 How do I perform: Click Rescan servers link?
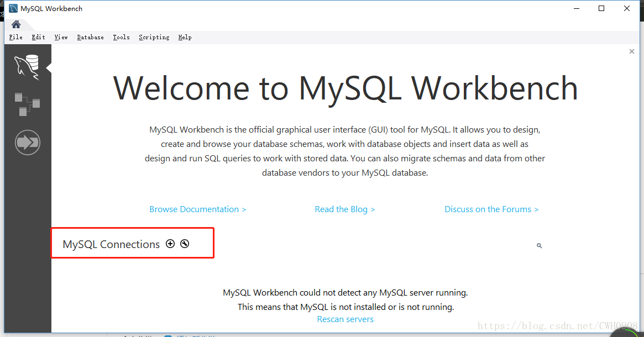click(345, 319)
